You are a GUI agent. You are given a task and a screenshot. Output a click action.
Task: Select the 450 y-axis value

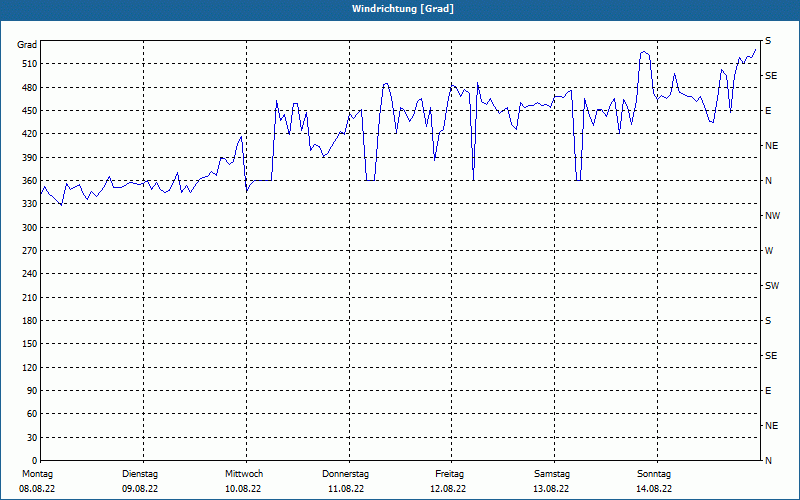click(x=29, y=111)
